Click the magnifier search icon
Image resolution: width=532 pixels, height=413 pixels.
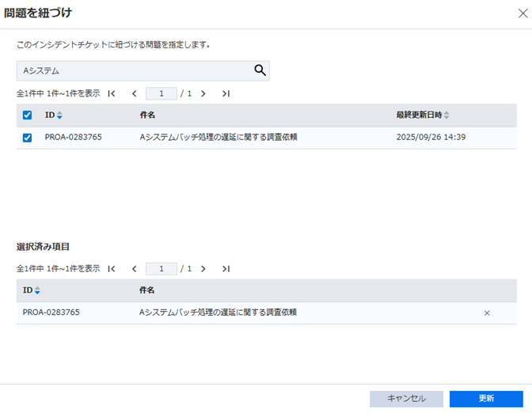(260, 71)
